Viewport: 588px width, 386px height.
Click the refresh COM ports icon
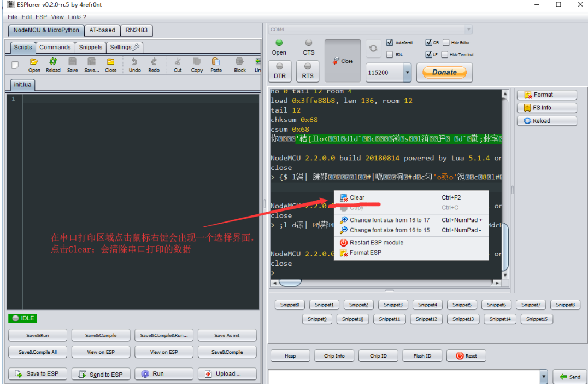tap(373, 49)
